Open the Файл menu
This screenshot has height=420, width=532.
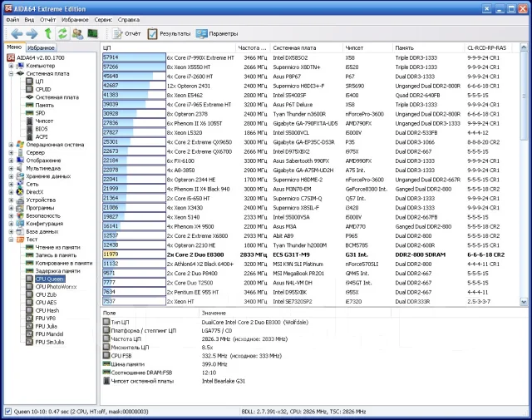[12, 20]
